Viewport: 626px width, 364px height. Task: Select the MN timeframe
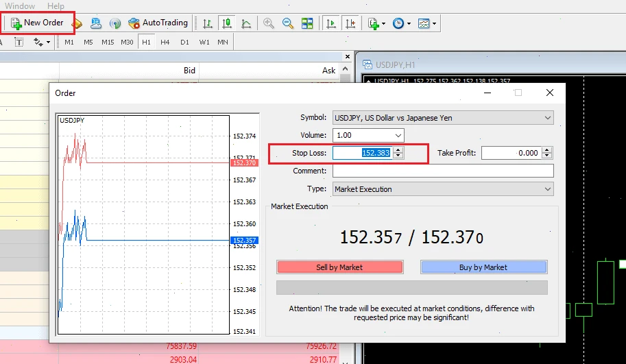(223, 42)
